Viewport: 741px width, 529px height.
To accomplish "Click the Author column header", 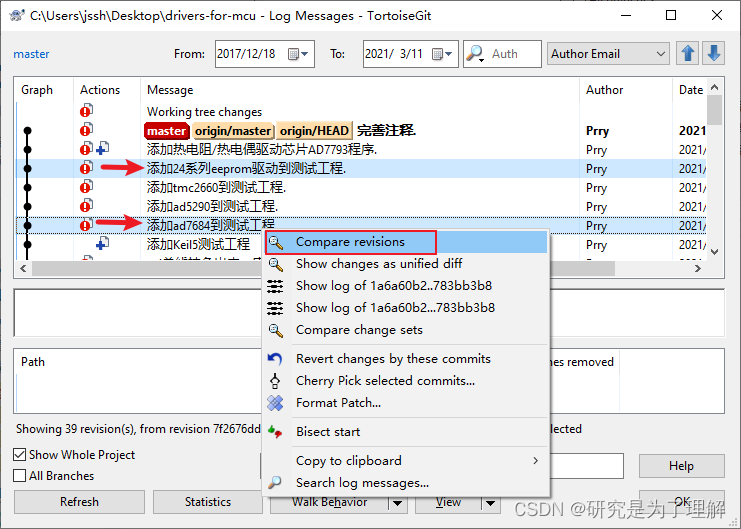I will pos(626,90).
